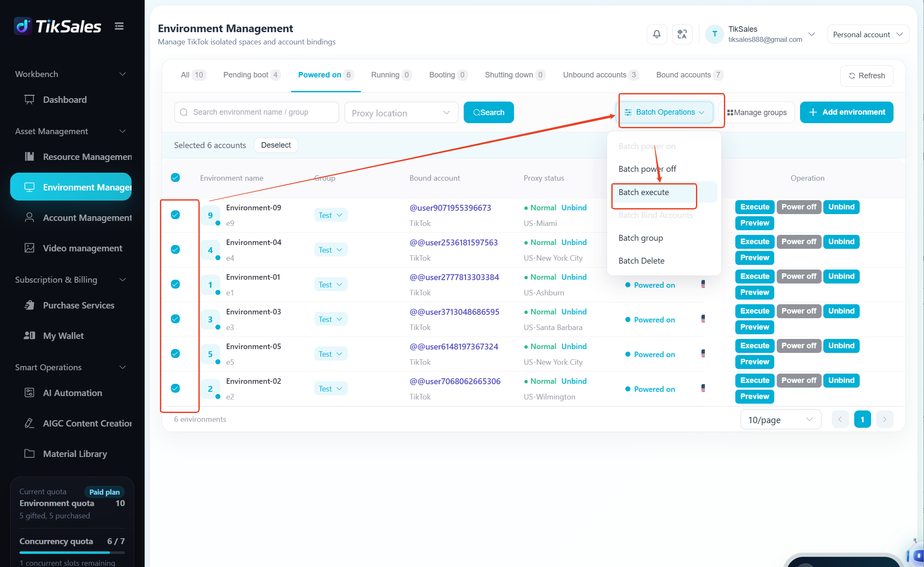Screen dimensions: 924x567
Task: Uncheck the Environment-02 row checkbox
Action: tap(175, 388)
